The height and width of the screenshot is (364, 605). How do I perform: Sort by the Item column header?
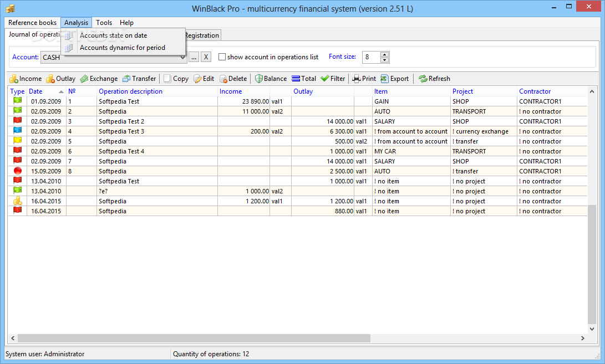pyautogui.click(x=411, y=91)
